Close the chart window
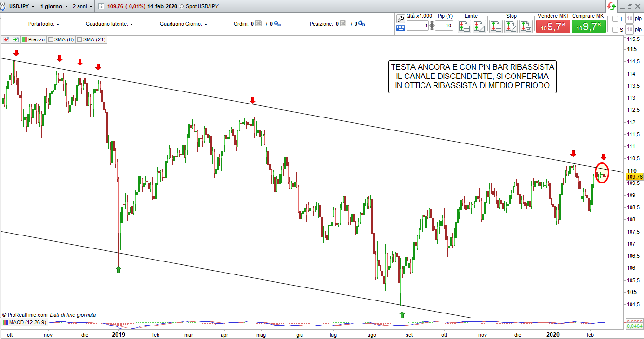 [x=638, y=6]
